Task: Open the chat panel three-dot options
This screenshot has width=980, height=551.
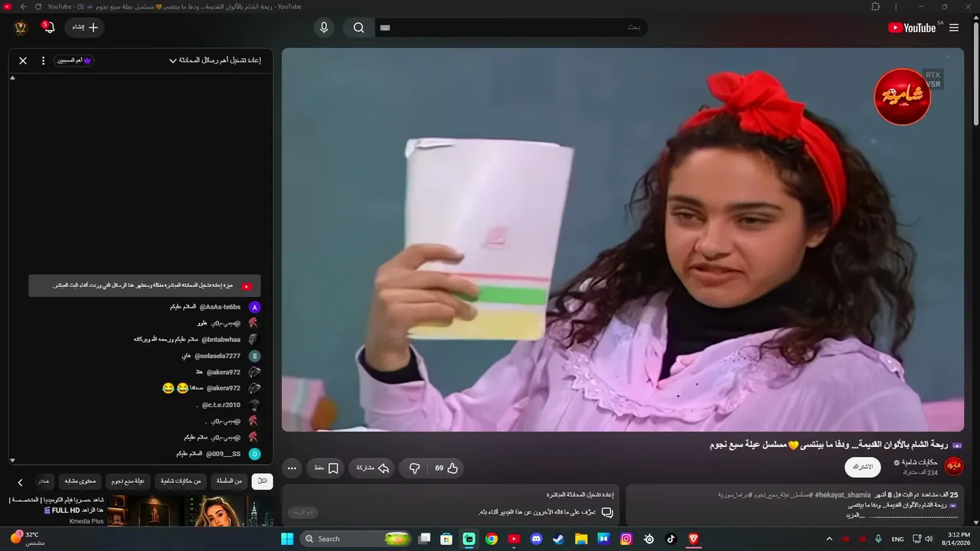Action: click(43, 60)
